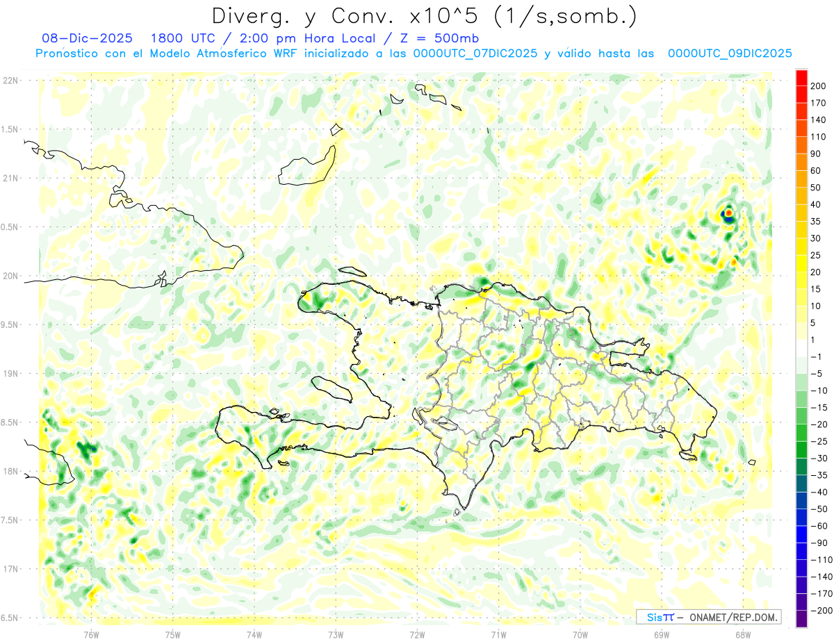This screenshot has height=644, width=834.
Task: Click the valid-until time "0000UTC_09DIC2025"
Action: coord(730,53)
